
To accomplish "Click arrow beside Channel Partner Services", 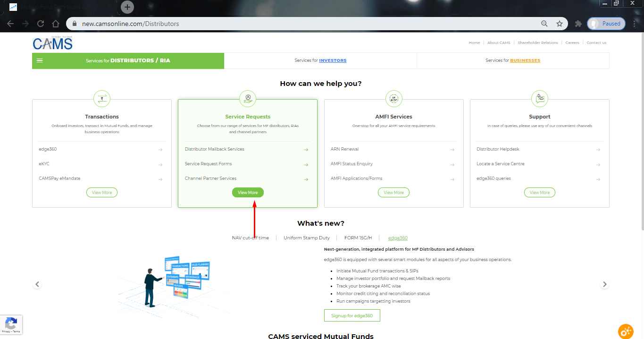I will click(x=306, y=179).
